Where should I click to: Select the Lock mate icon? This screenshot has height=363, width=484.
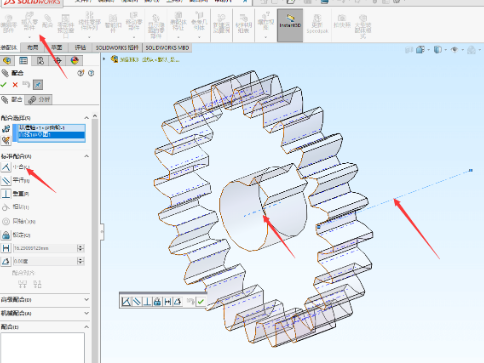tap(6, 235)
